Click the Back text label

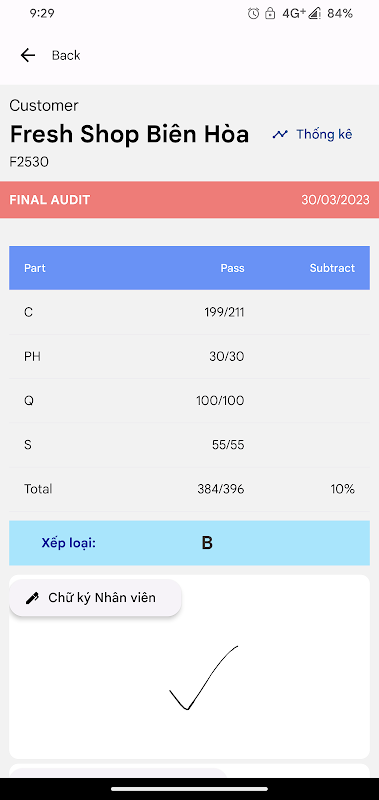66,55
